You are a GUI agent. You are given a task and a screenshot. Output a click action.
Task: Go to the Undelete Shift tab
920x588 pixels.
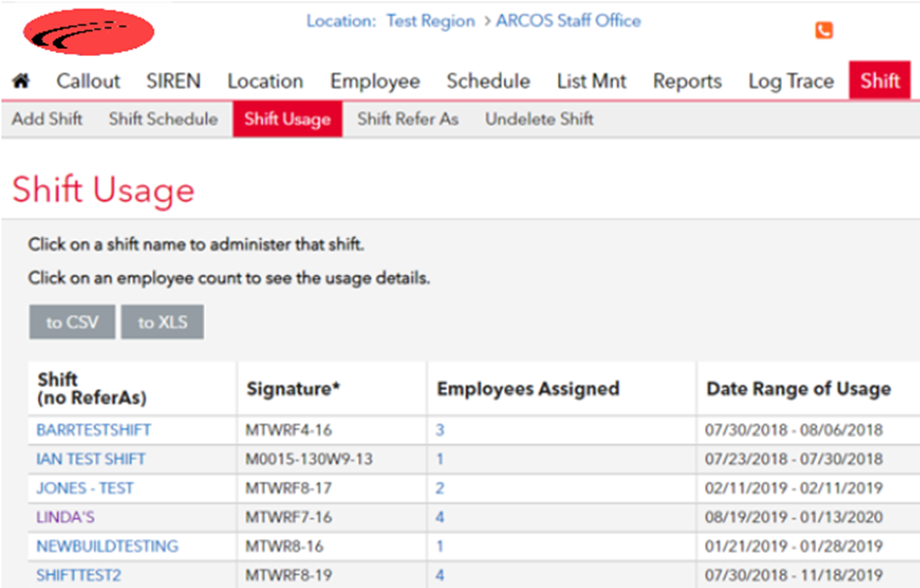(x=539, y=119)
